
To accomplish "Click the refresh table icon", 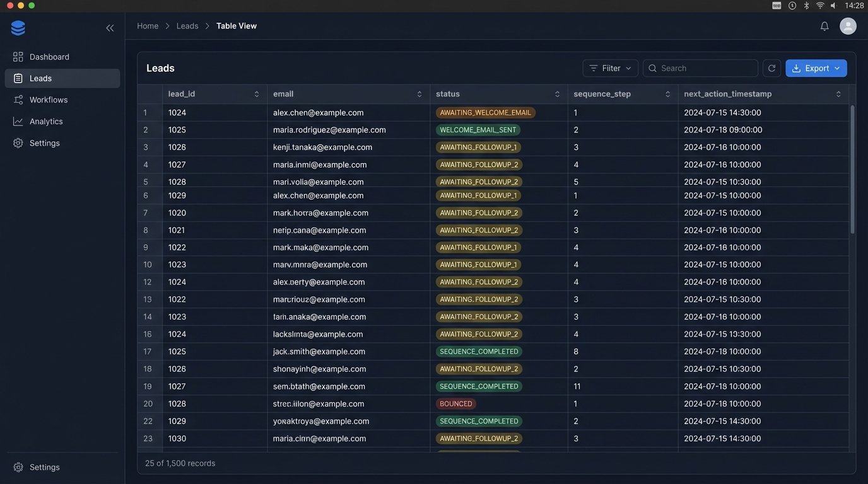I will coord(771,68).
